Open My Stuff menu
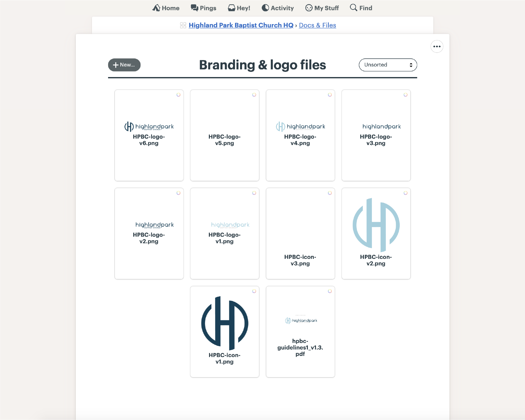The height and width of the screenshot is (420, 525). (322, 8)
